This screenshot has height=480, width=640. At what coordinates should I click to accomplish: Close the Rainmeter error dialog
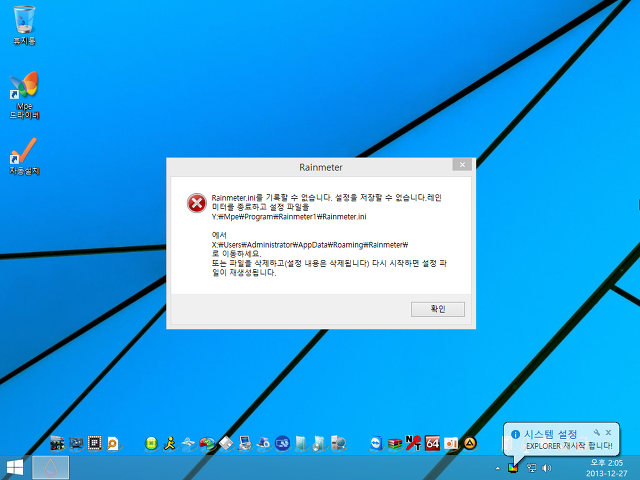point(462,164)
